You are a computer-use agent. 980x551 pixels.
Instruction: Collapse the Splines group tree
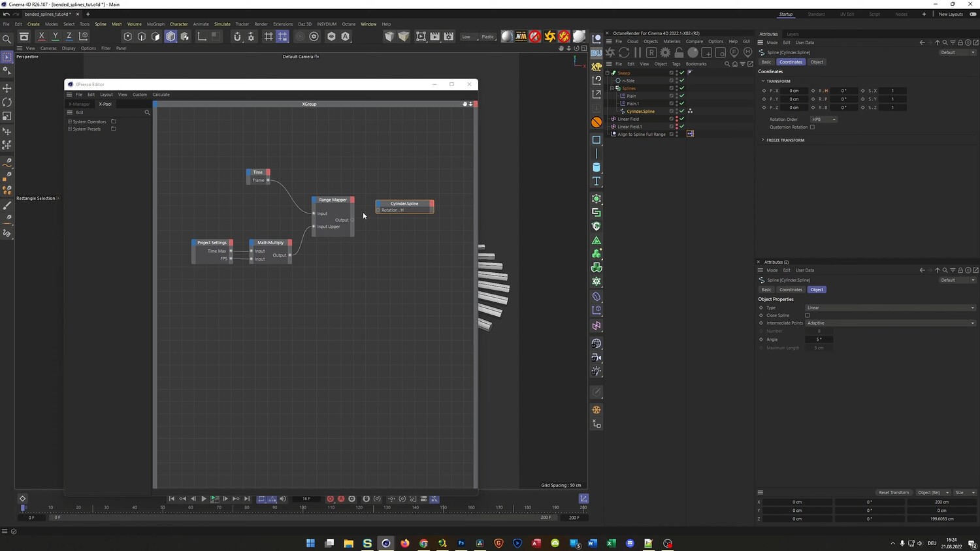coord(612,88)
